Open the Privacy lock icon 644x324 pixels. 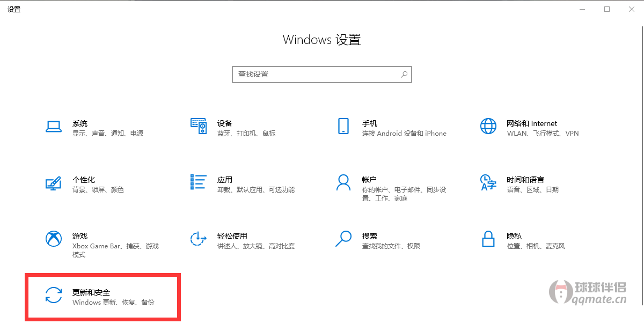(488, 239)
